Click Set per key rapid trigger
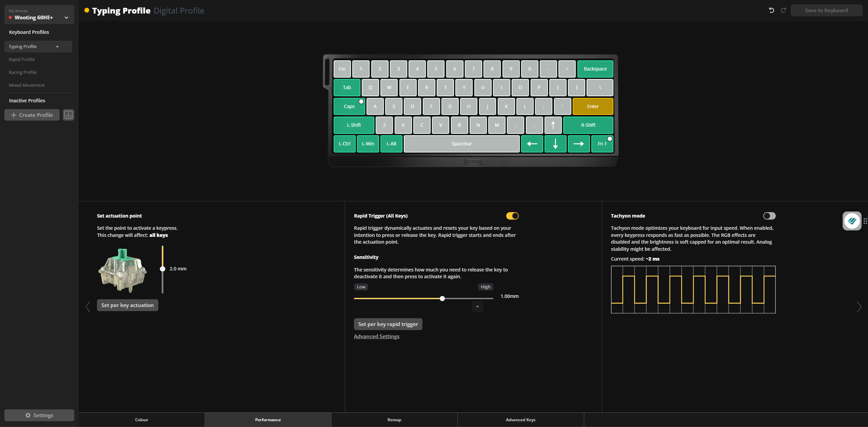This screenshot has height=427, width=868. pyautogui.click(x=388, y=324)
